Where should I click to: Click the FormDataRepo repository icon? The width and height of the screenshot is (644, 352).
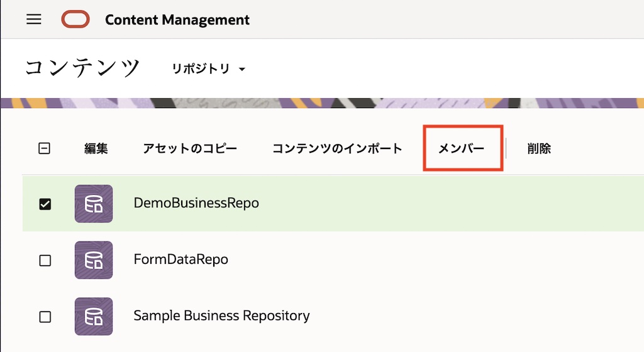94,260
